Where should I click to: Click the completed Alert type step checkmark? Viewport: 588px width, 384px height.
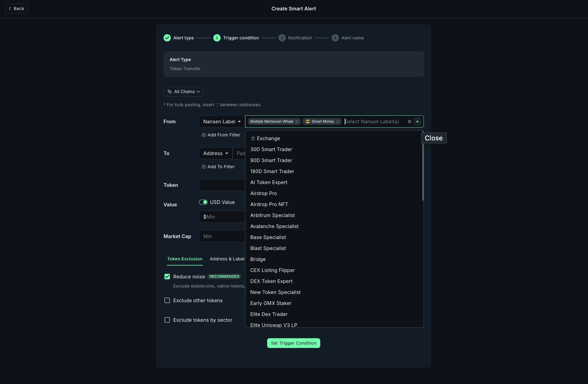(167, 38)
